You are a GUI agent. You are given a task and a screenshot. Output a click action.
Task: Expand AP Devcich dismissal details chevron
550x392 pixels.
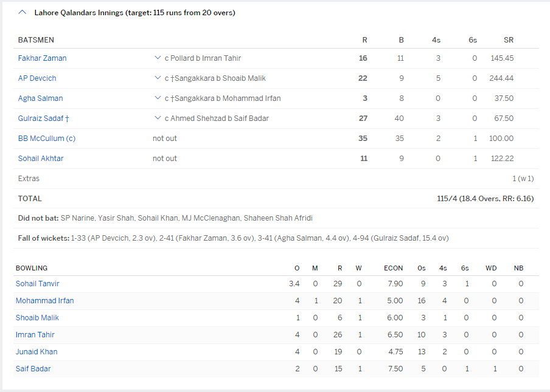(158, 78)
